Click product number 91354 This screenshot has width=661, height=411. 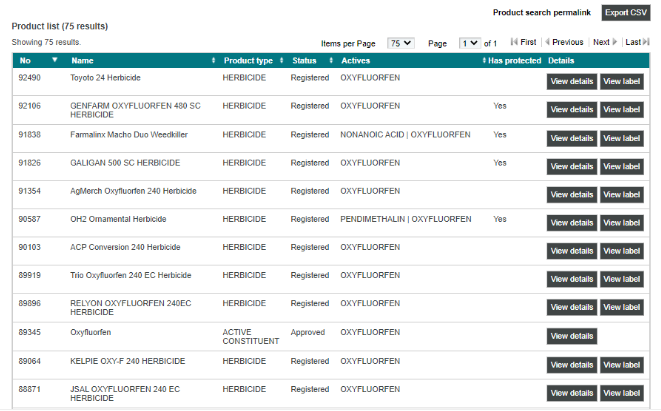30,191
